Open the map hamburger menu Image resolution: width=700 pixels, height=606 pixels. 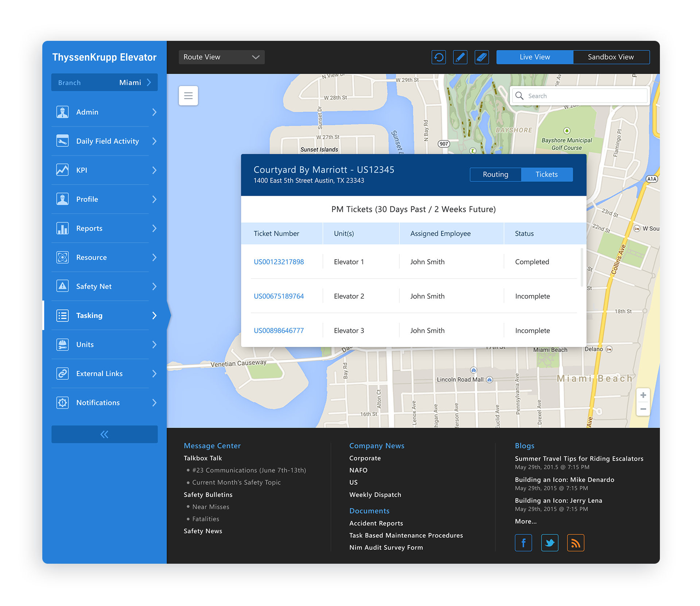(x=188, y=96)
